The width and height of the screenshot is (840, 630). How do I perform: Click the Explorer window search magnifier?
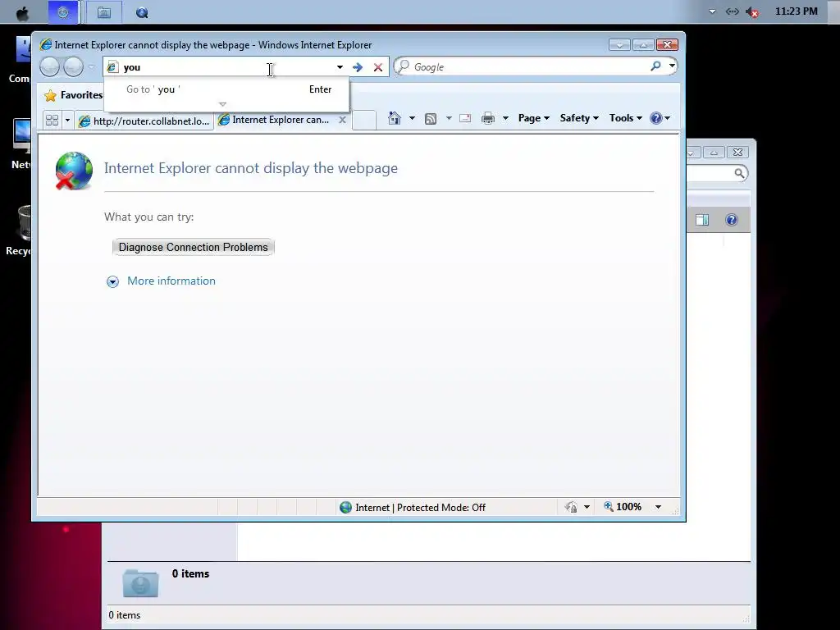[739, 173]
